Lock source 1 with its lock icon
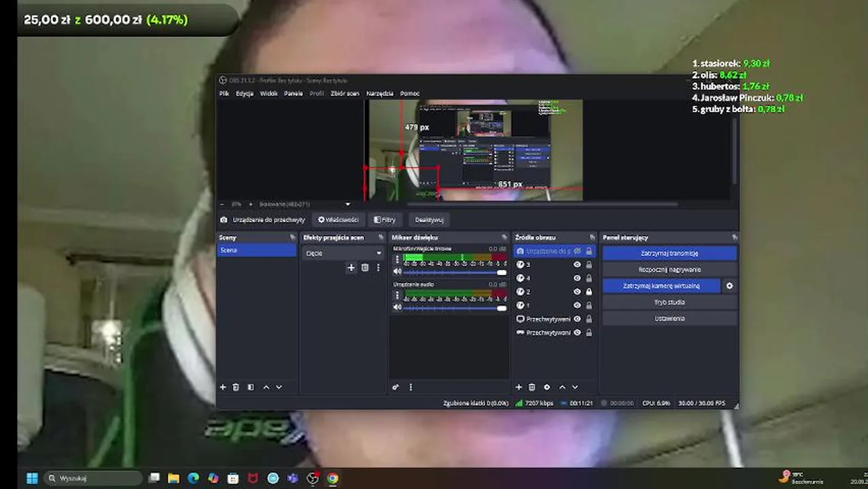 click(589, 306)
